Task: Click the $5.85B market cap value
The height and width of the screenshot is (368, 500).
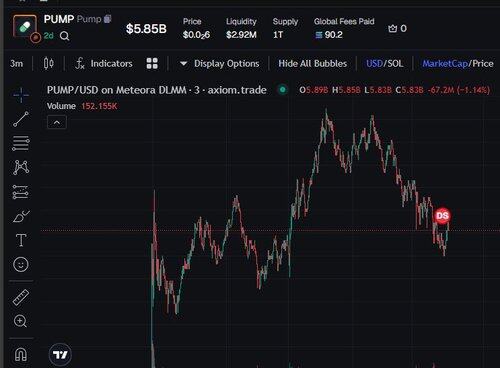Action: pos(146,29)
